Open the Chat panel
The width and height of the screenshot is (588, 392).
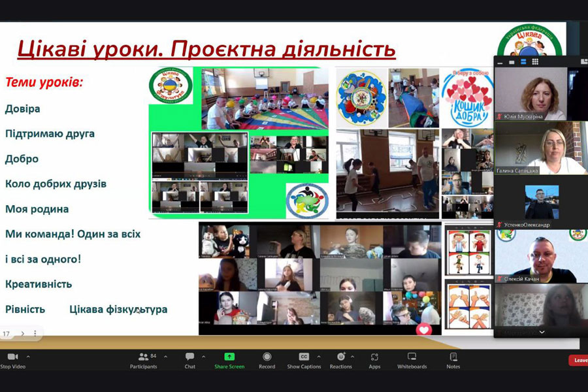pyautogui.click(x=189, y=361)
